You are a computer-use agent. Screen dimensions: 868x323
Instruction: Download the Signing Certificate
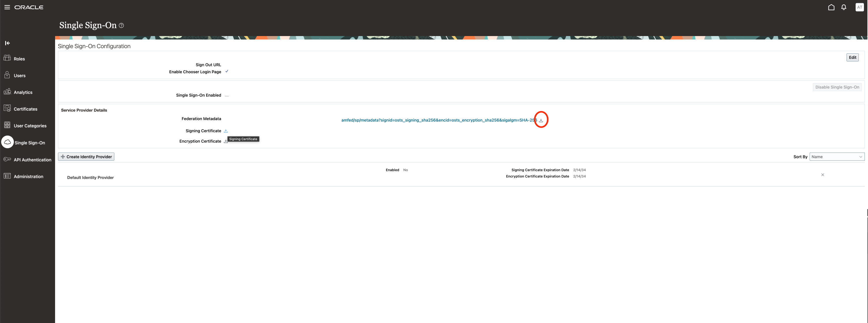pos(226,131)
